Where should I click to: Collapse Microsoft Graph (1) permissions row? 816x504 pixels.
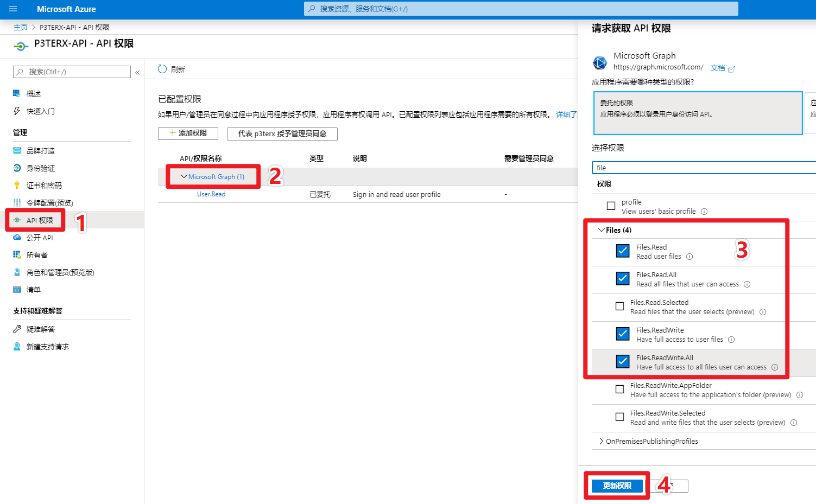pos(184,177)
